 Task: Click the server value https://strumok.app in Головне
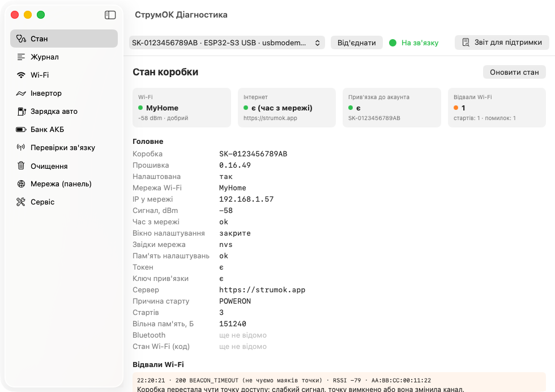(x=262, y=290)
